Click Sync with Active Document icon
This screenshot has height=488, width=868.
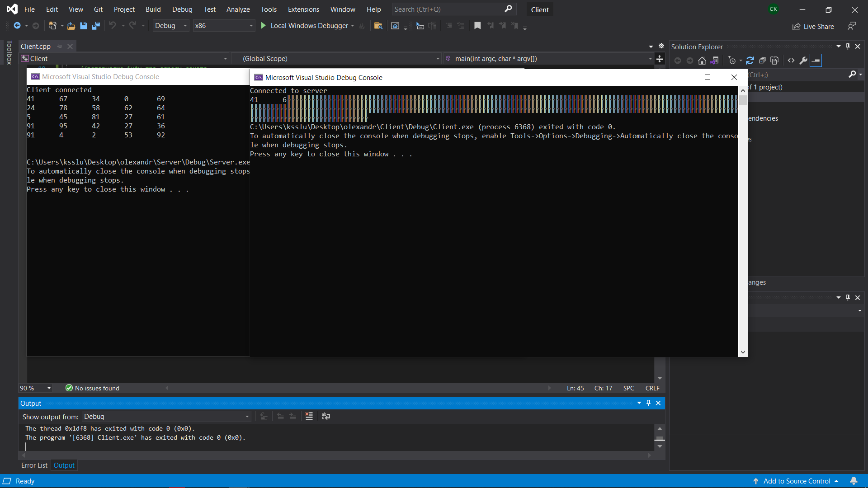[x=750, y=61]
